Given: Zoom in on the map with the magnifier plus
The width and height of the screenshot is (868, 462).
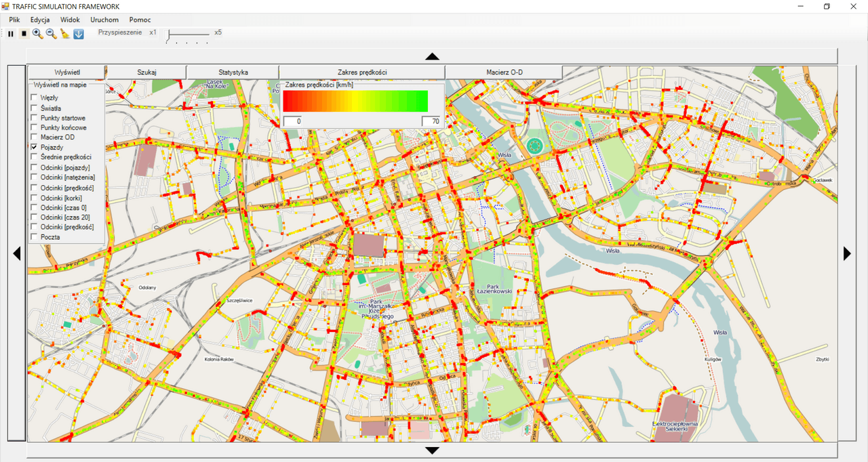Looking at the screenshot, I should click(x=37, y=33).
